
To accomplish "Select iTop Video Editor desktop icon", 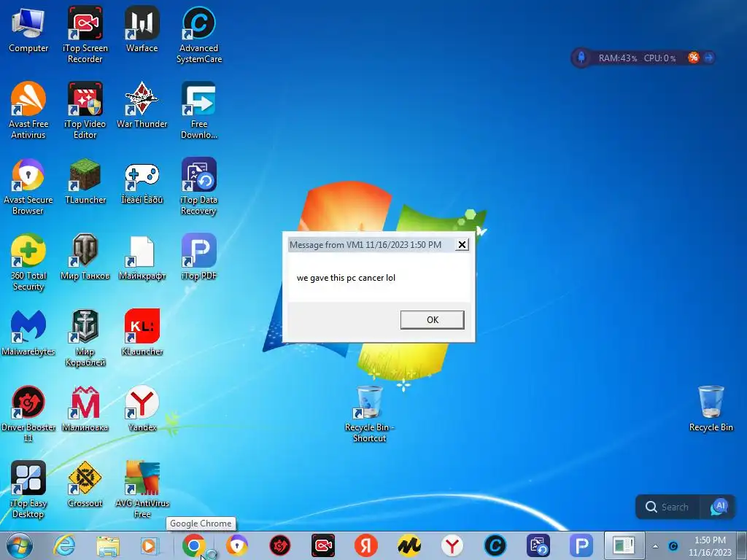I will [x=85, y=111].
